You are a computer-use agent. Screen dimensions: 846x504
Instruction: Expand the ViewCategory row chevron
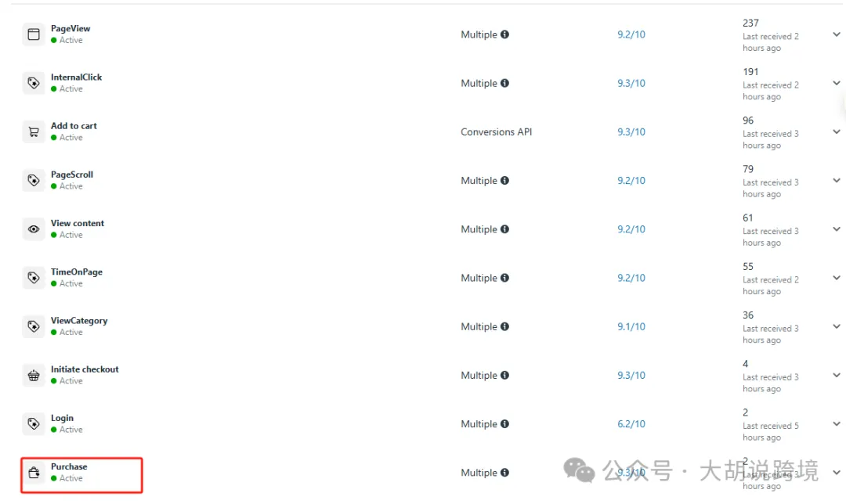837,326
